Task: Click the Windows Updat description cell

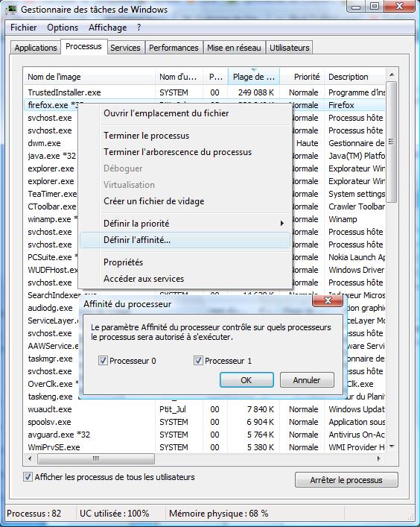Action: tap(357, 409)
